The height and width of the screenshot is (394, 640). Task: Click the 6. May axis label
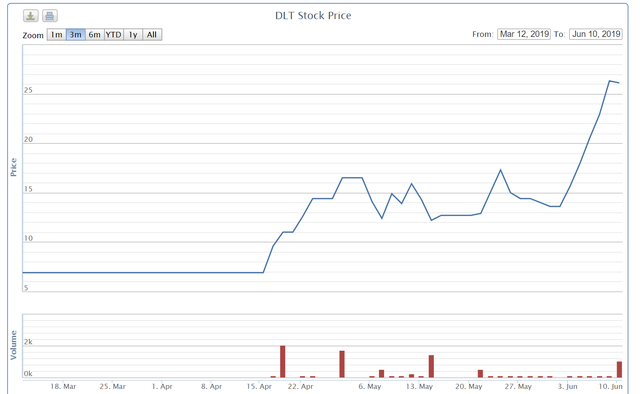coord(370,386)
